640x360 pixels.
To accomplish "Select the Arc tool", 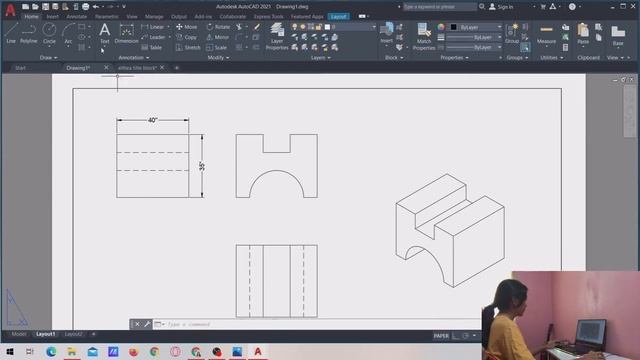I will coord(68,33).
